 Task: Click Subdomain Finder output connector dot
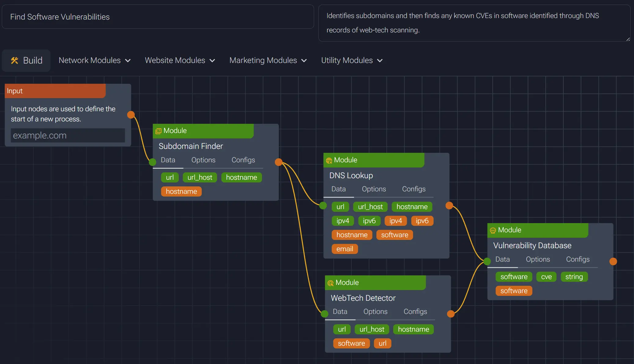[279, 162]
